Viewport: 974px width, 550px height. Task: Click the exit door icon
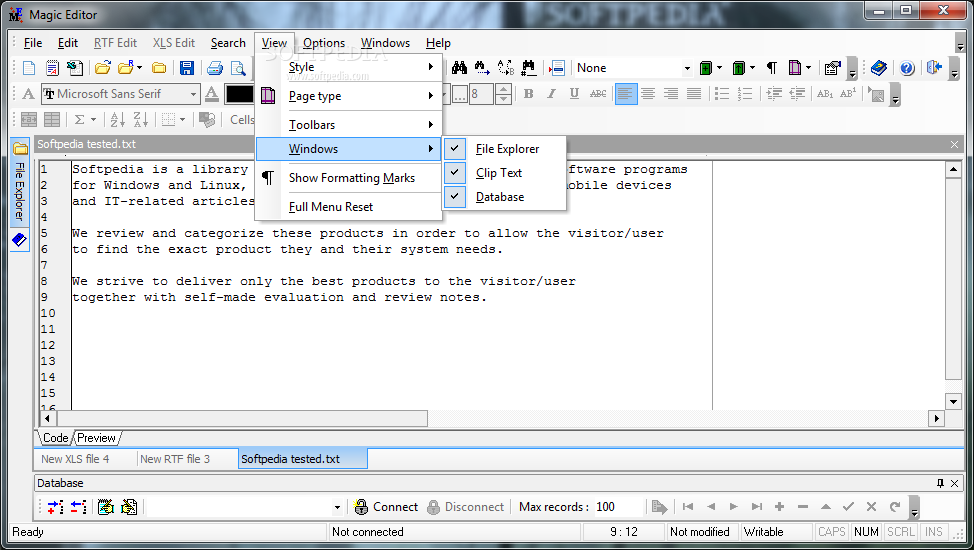pyautogui.click(x=934, y=68)
